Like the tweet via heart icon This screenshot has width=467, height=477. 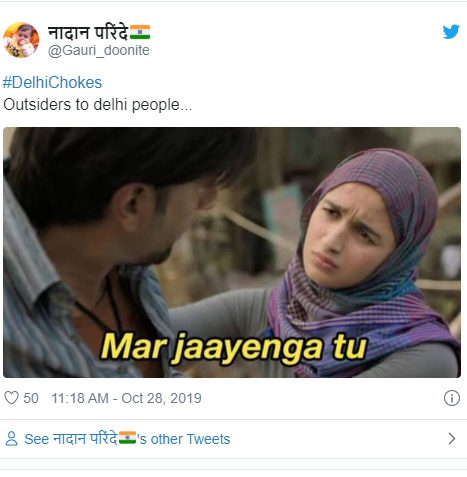(11, 398)
